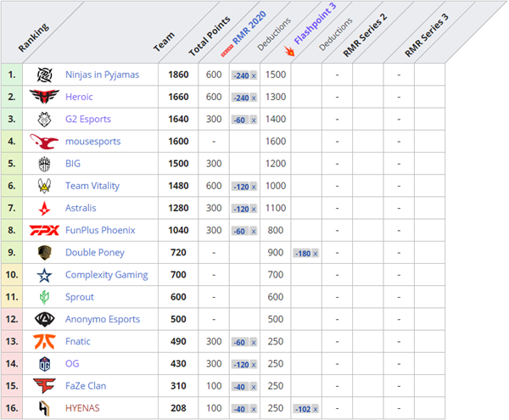Click the G2 Esports logo icon
This screenshot has width=509, height=420.
(43, 120)
